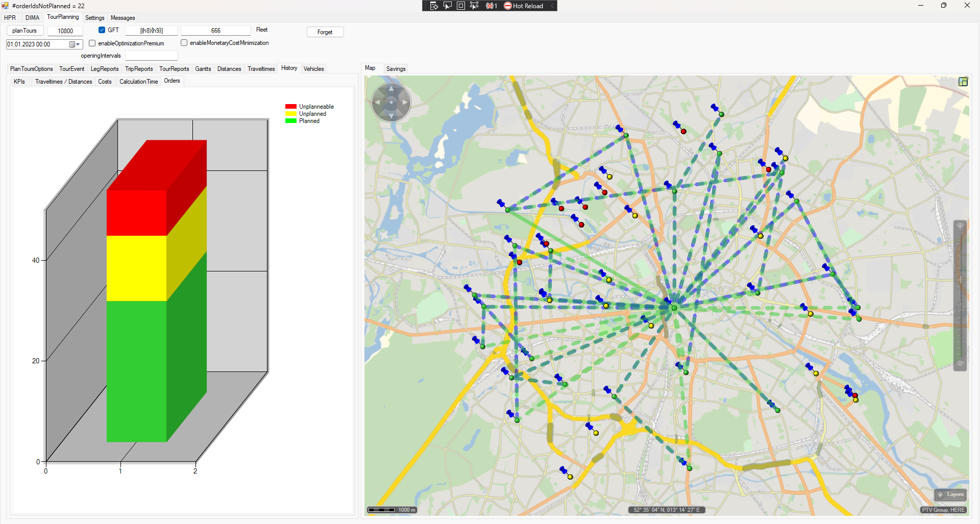Zoom out with the map minus button
Screen dimensions: 980x524
pos(960,364)
